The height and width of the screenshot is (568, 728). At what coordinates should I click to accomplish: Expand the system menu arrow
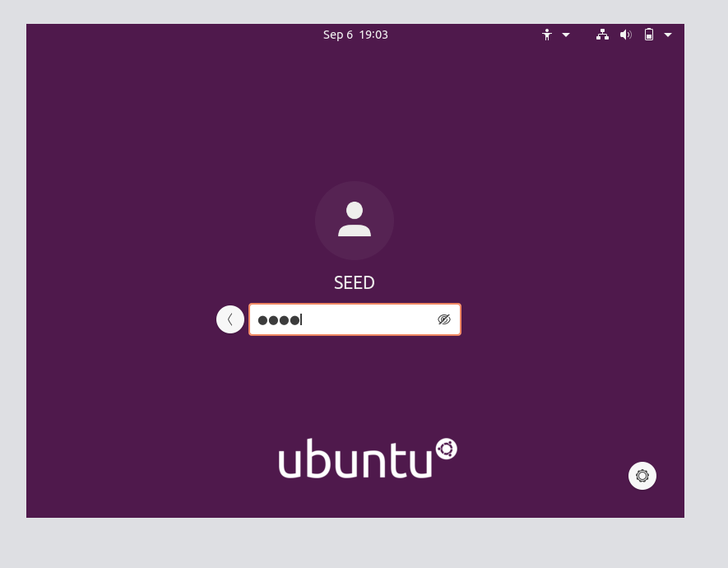click(x=668, y=35)
